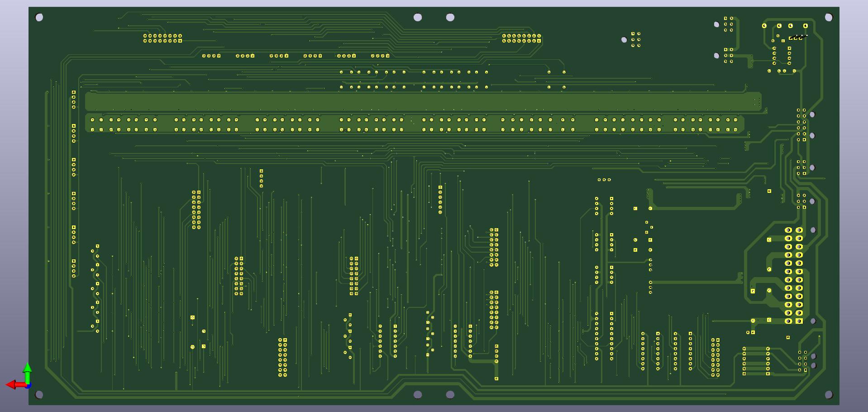Pick the bottom-left corner mounting hole

tap(39, 395)
